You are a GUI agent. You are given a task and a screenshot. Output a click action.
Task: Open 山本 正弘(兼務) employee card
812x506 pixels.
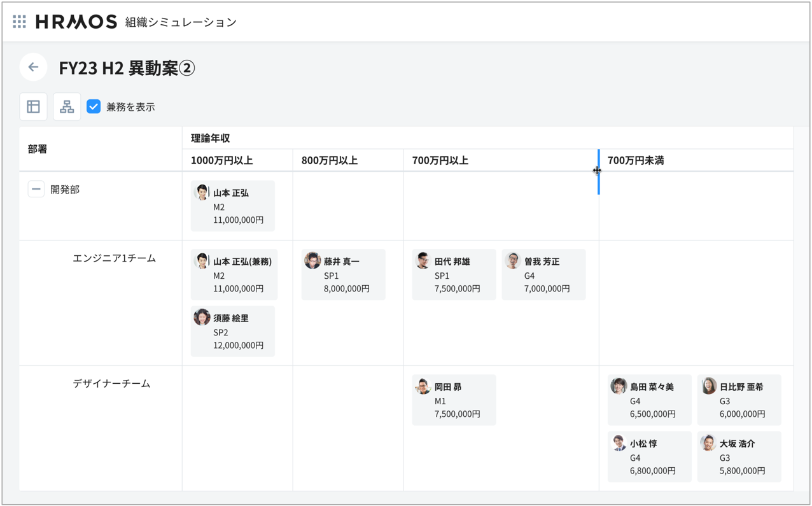click(x=234, y=275)
